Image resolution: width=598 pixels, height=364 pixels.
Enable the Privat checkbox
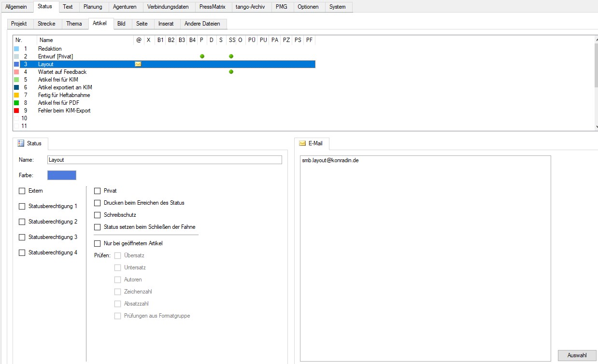click(98, 191)
